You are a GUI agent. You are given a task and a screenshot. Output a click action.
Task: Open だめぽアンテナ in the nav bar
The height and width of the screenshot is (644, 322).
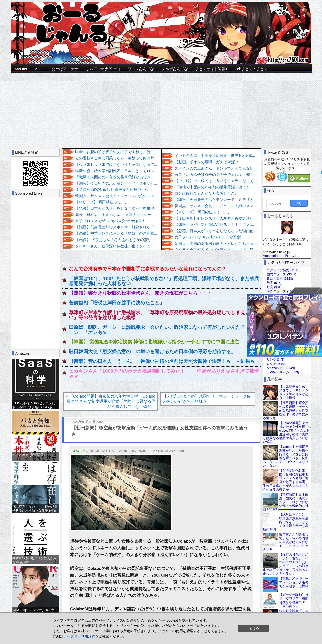click(x=65, y=69)
